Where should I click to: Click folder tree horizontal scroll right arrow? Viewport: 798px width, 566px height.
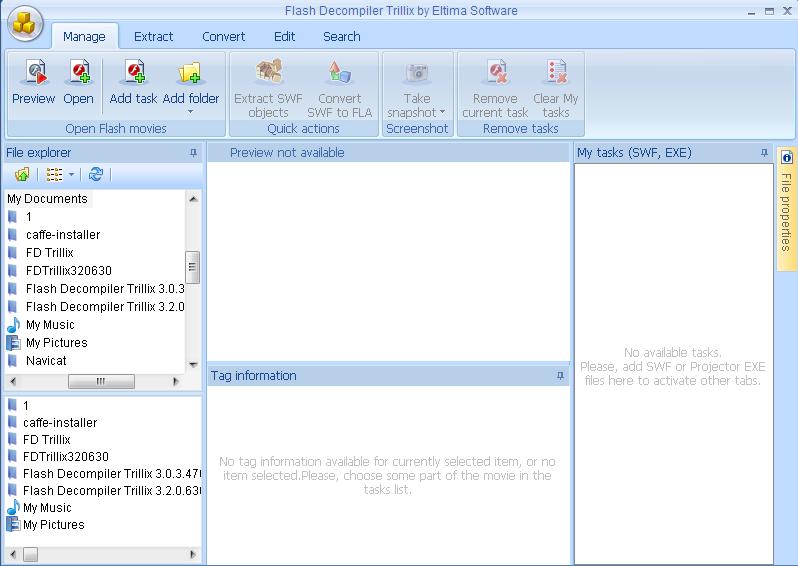coord(176,381)
